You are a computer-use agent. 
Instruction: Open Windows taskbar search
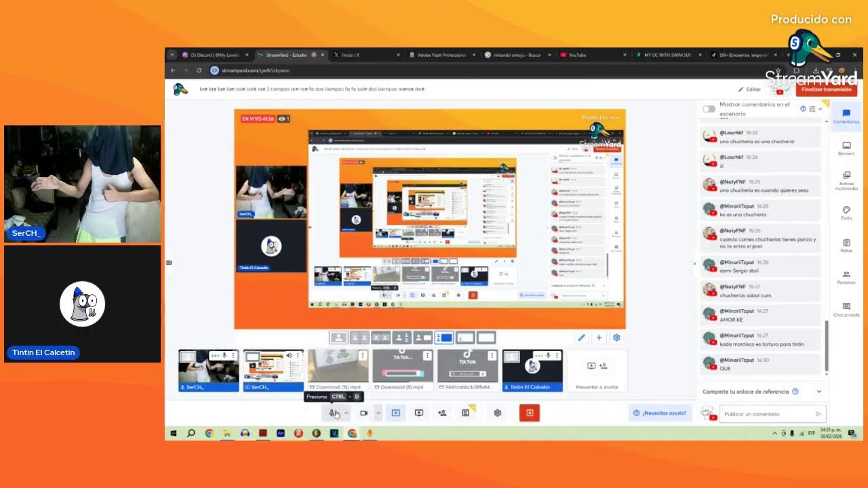191,433
